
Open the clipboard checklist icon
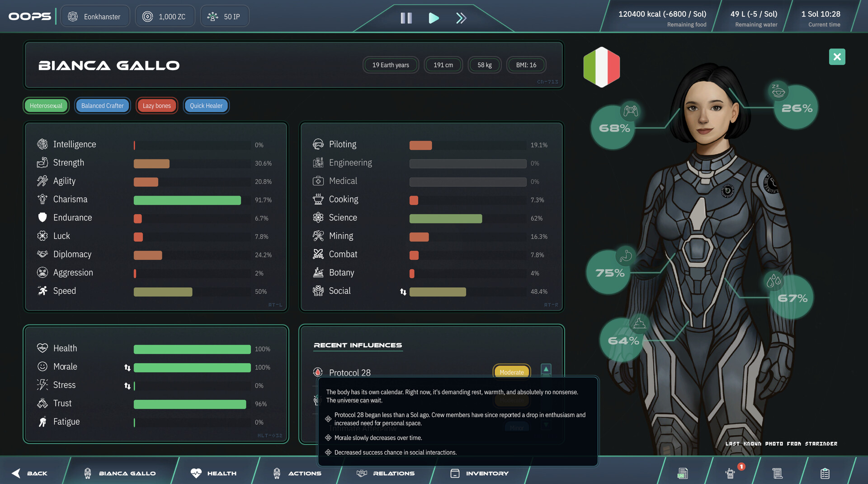[x=825, y=473]
